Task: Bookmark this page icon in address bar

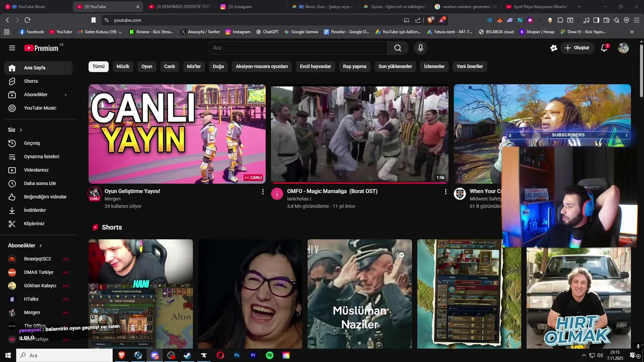Action: click(x=93, y=20)
